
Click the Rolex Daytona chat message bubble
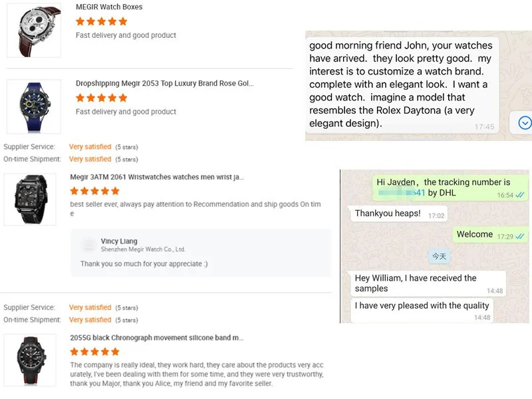402,84
